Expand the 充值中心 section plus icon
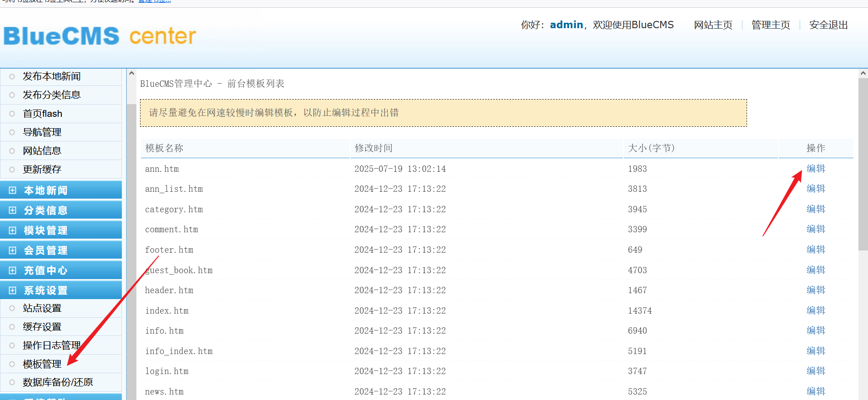 12,270
